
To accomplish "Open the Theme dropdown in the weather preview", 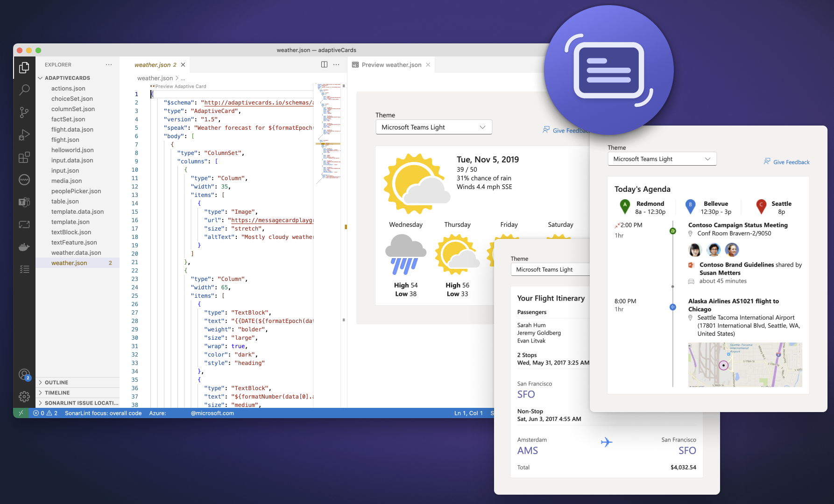I will point(434,127).
